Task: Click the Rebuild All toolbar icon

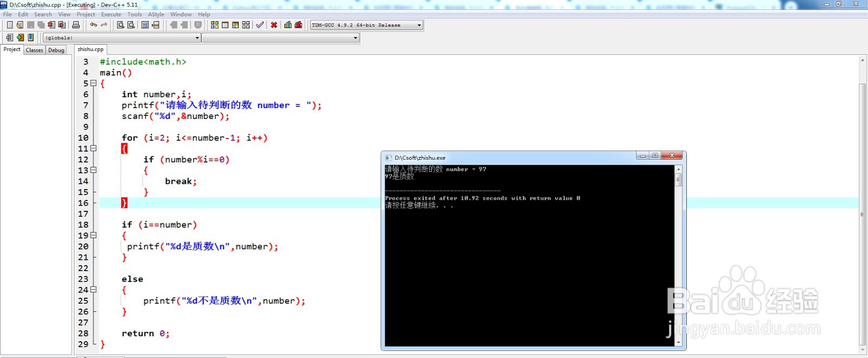Action: point(246,25)
